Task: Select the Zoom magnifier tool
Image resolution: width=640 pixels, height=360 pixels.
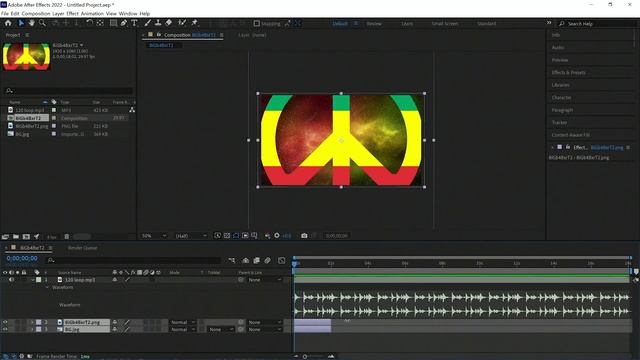Action: tap(42, 23)
